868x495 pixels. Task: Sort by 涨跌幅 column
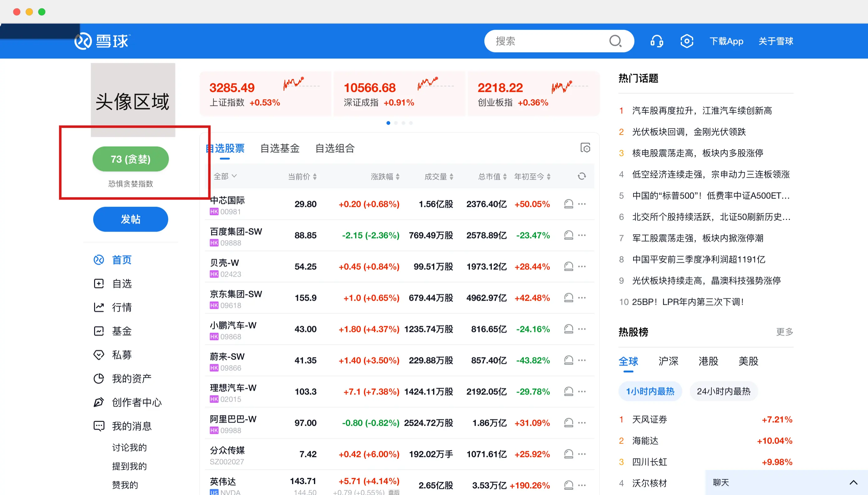(x=385, y=176)
